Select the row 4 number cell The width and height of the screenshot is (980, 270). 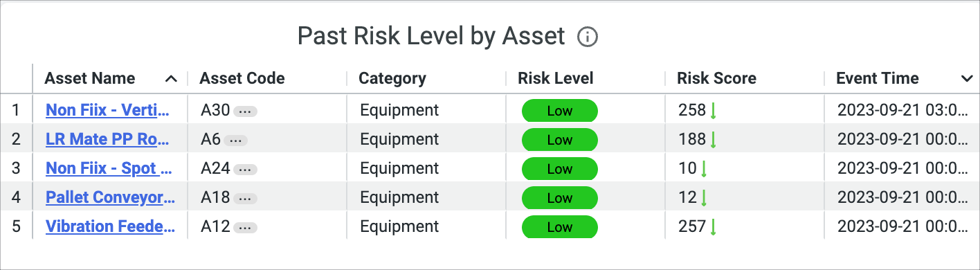pos(16,197)
